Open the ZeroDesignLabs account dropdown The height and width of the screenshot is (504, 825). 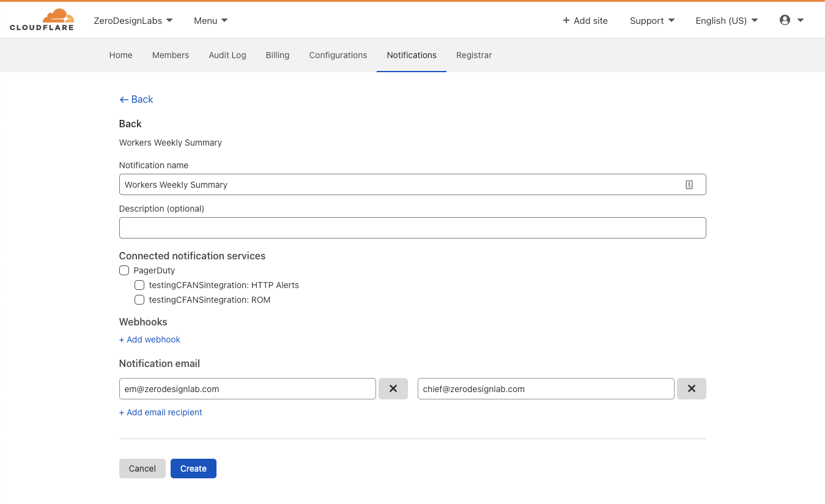coord(133,21)
